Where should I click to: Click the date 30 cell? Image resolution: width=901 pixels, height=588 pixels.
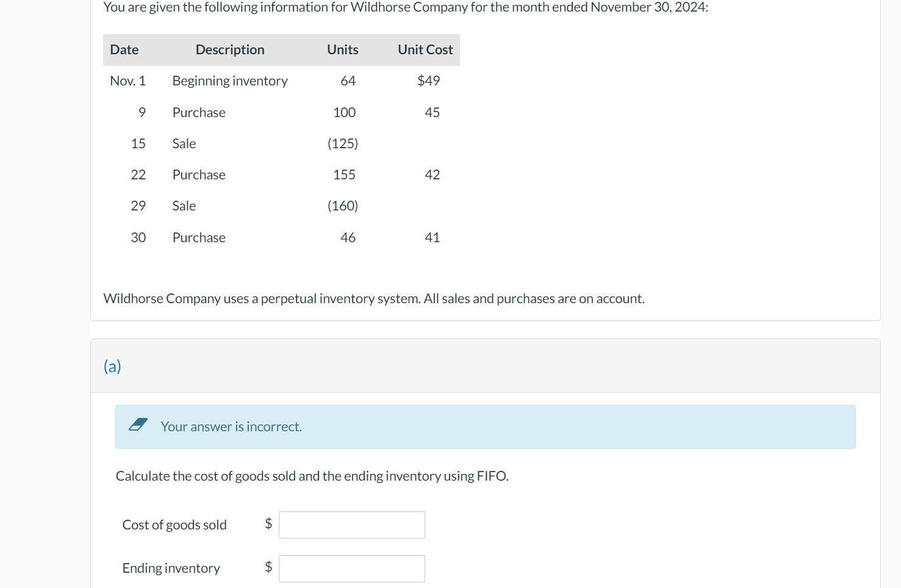(138, 238)
